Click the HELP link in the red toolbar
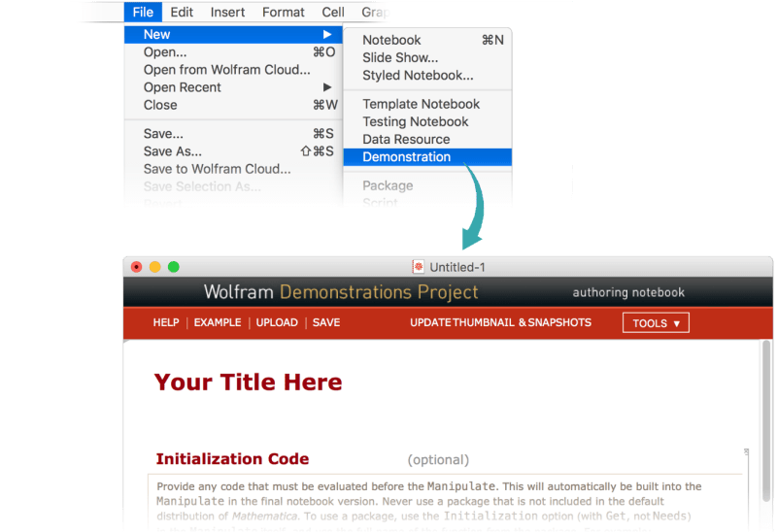The image size is (777, 532). pyautogui.click(x=166, y=322)
